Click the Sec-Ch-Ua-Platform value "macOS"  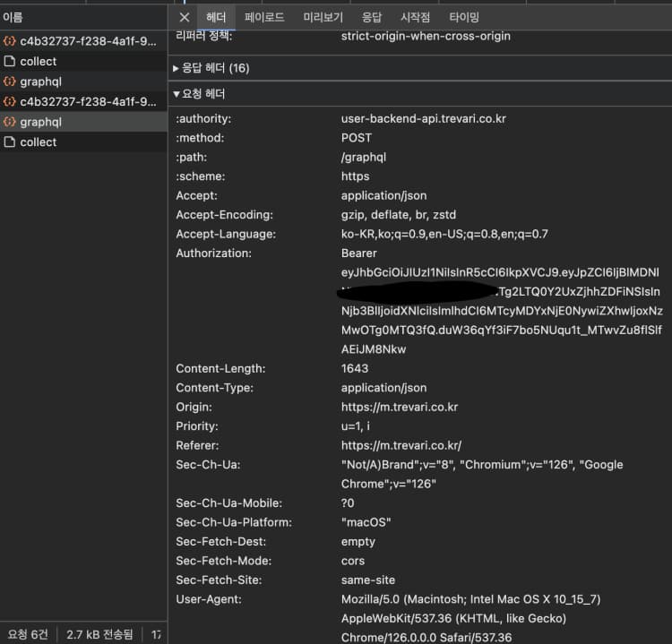click(366, 522)
